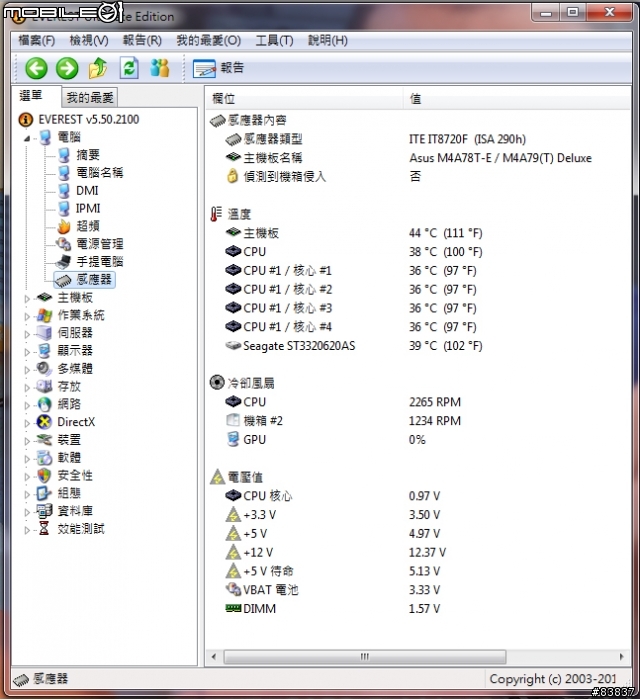Select IPMI tree item

coord(88,208)
